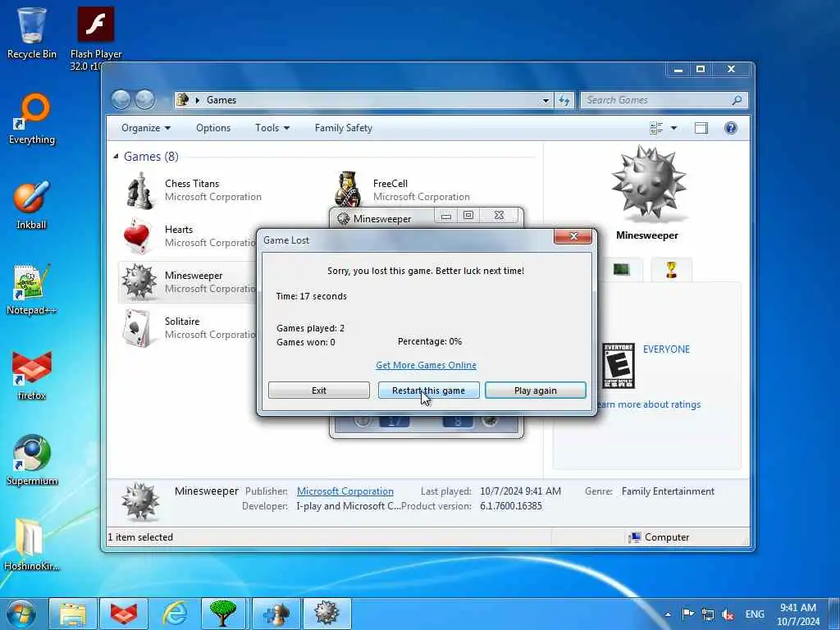The image size is (840, 630).
Task: Click the taskbar clock showing 9:41 AM
Action: pos(797,614)
